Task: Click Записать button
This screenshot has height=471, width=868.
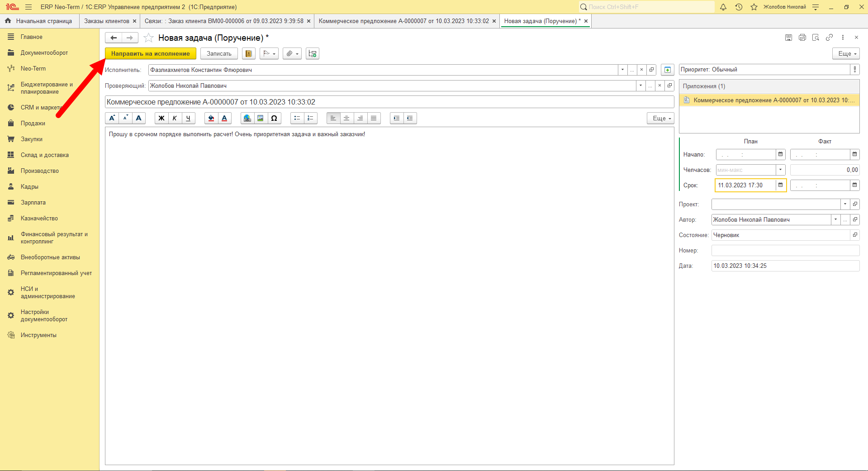Action: coord(219,53)
